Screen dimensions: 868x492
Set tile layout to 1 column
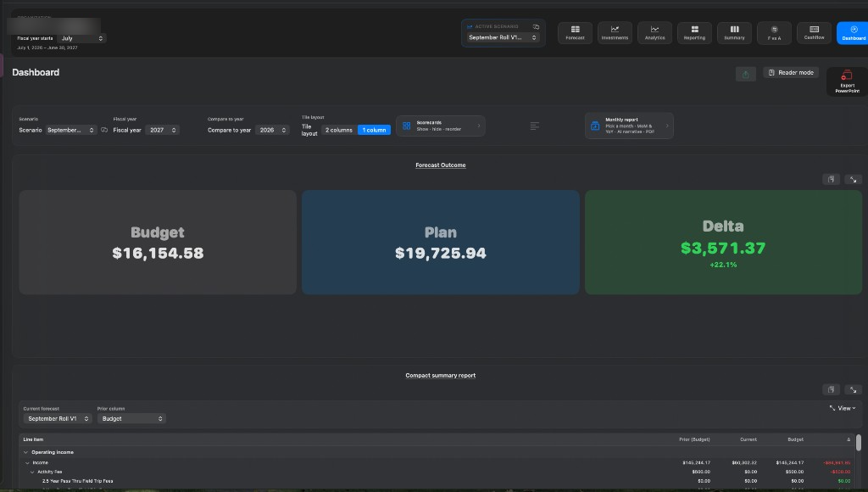374,130
